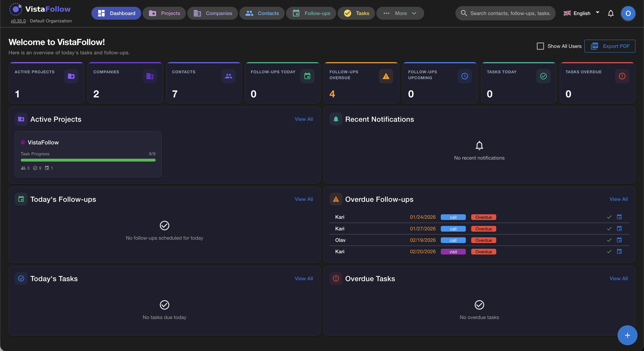The width and height of the screenshot is (644, 351).
Task: Click the clock icon on Follow-ups Upcoming card
Action: click(x=465, y=76)
